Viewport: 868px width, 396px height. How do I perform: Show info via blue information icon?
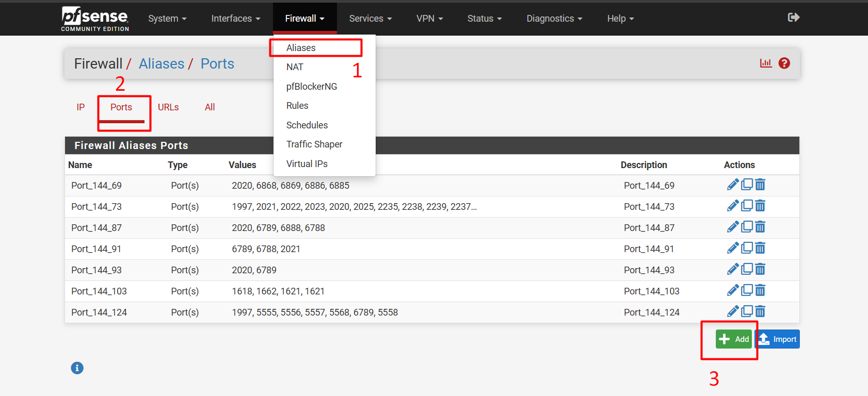click(x=77, y=368)
